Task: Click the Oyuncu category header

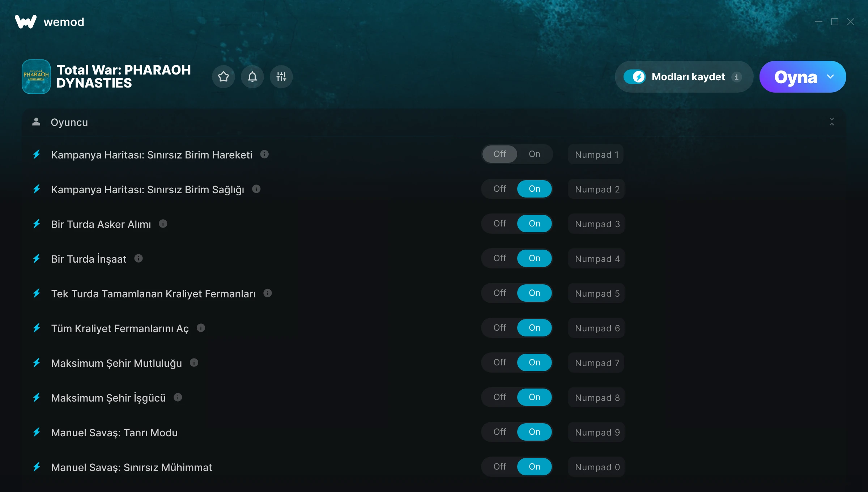Action: 69,122
